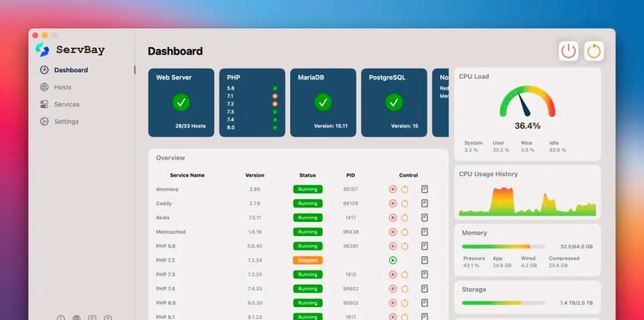Image resolution: width=644 pixels, height=320 pixels.
Task: Click the red power button at top right
Action: coord(568,51)
